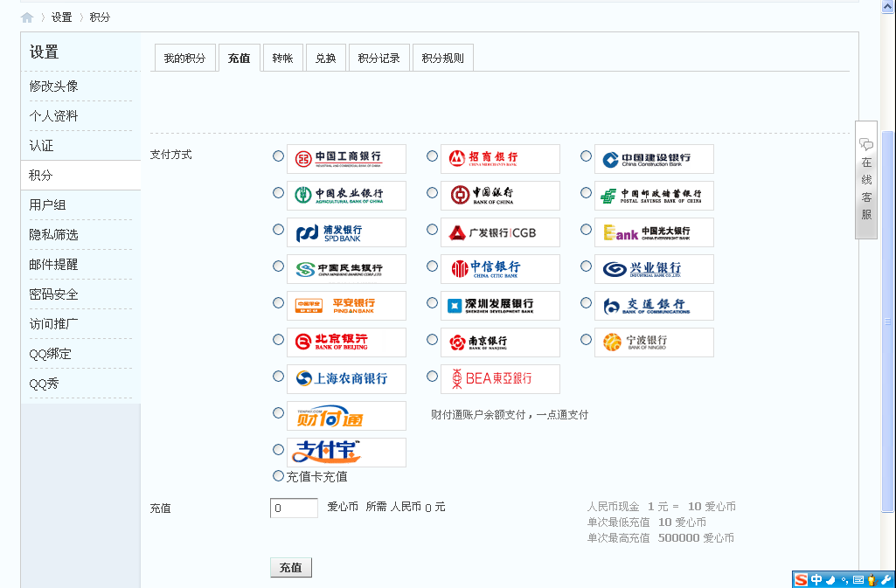896x588 pixels.
Task: Open the IME wrench settings icon
Action: 886,580
